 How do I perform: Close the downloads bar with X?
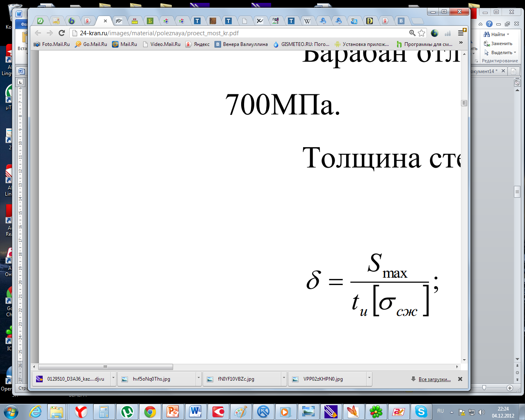click(460, 379)
